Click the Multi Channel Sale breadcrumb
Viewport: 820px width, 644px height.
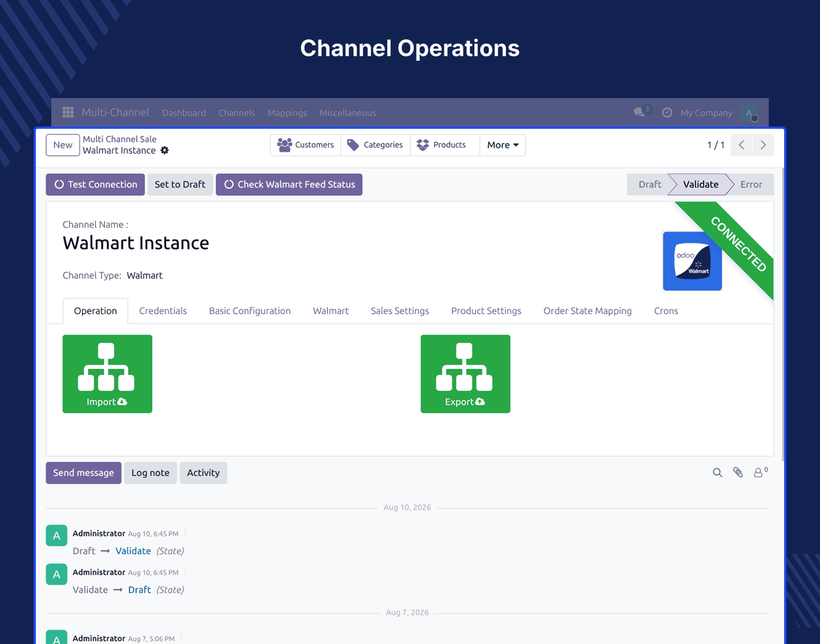pyautogui.click(x=119, y=139)
